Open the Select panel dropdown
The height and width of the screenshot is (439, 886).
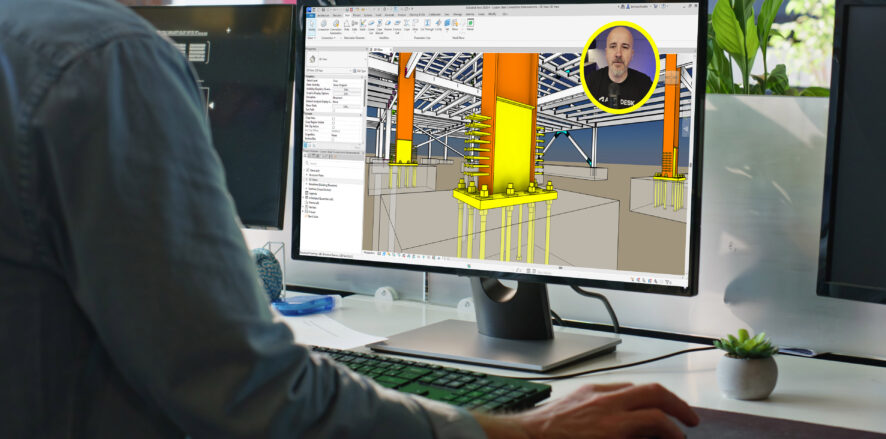[311, 38]
